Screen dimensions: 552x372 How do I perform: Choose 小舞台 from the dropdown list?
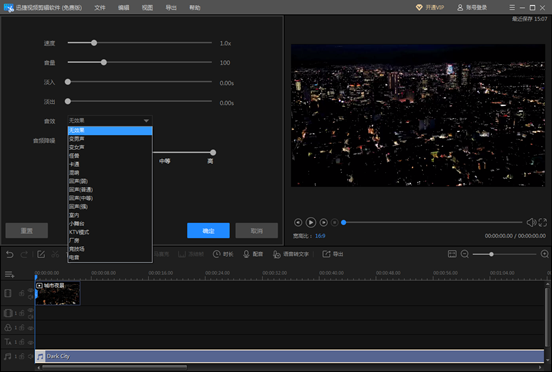click(x=110, y=223)
